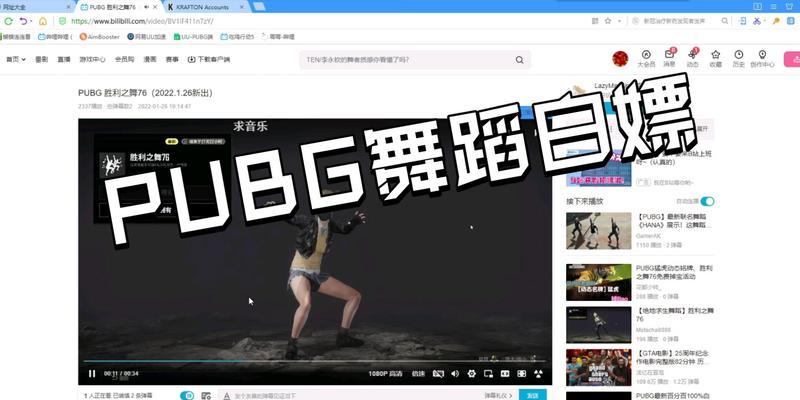The width and height of the screenshot is (800, 400).
Task: Open the user avatar profile
Action: pos(620,59)
